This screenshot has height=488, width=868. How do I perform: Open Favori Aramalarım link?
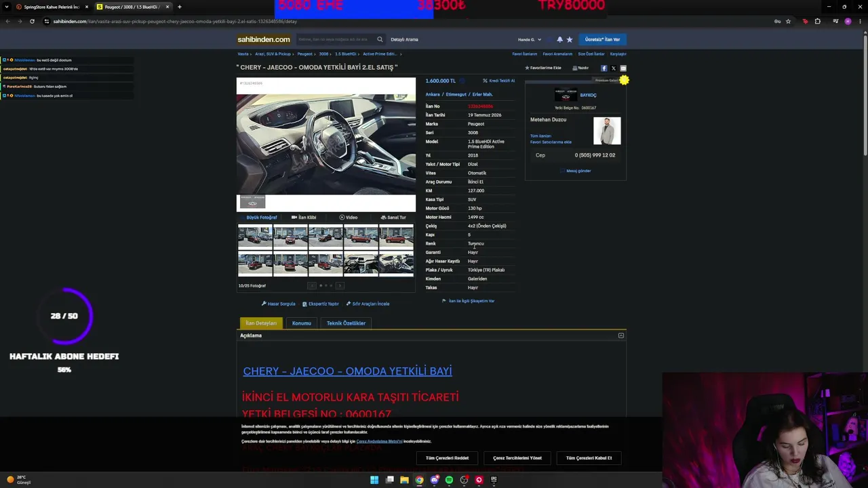(x=557, y=54)
